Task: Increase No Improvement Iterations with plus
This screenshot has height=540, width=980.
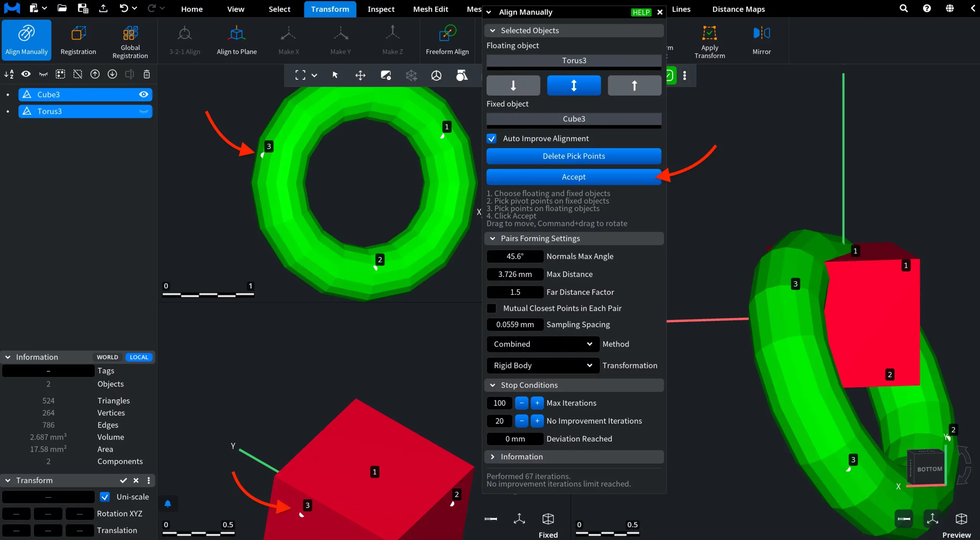Action: click(x=537, y=421)
